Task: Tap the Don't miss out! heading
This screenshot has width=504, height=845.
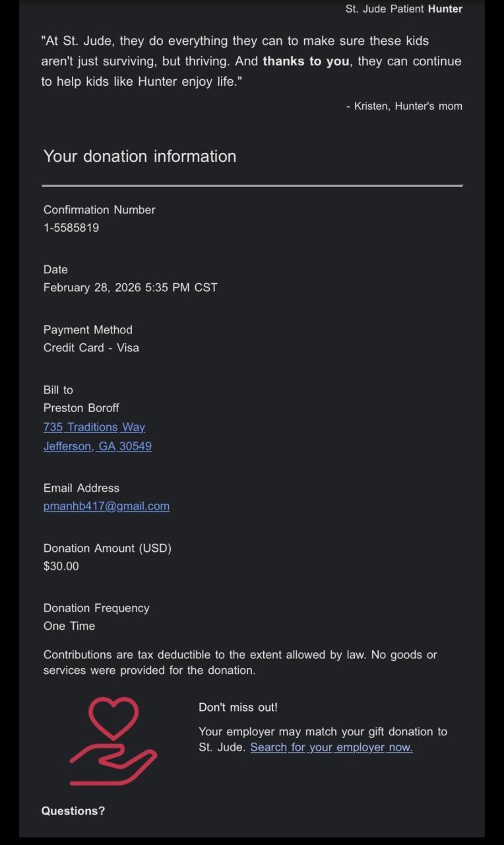Action: (238, 707)
